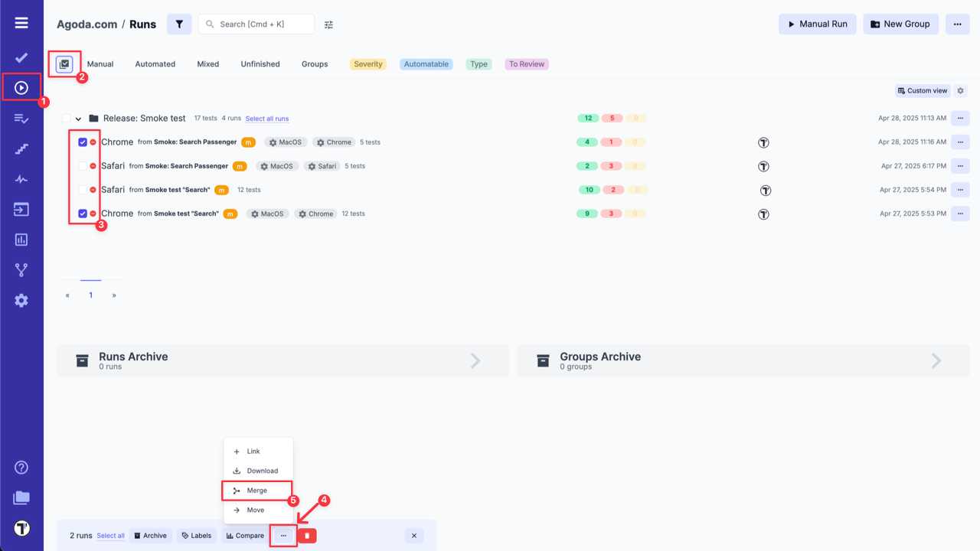The width and height of the screenshot is (980, 551).
Task: Click the branches icon in the left sidebar
Action: [x=21, y=269]
